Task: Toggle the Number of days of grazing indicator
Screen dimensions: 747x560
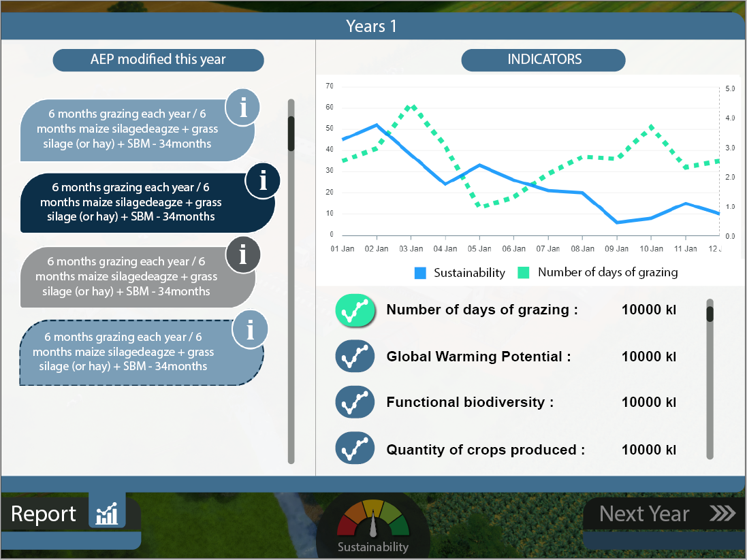Action: tap(355, 310)
